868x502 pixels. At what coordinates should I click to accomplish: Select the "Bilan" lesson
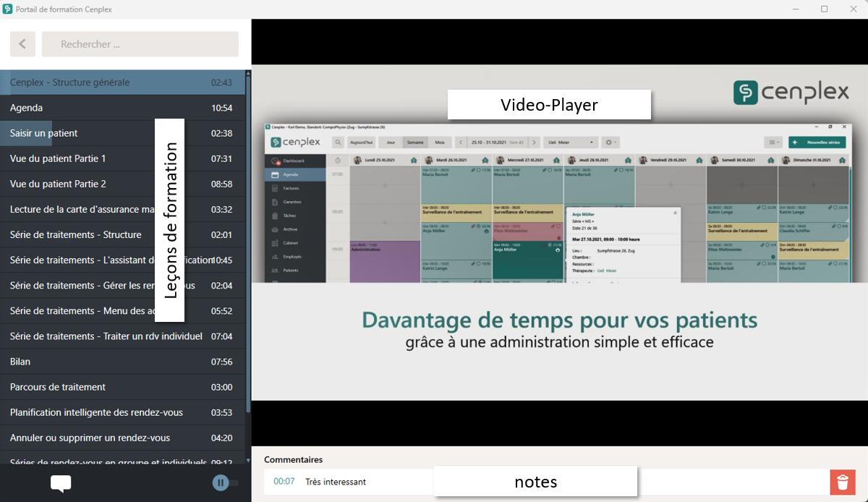(x=122, y=362)
